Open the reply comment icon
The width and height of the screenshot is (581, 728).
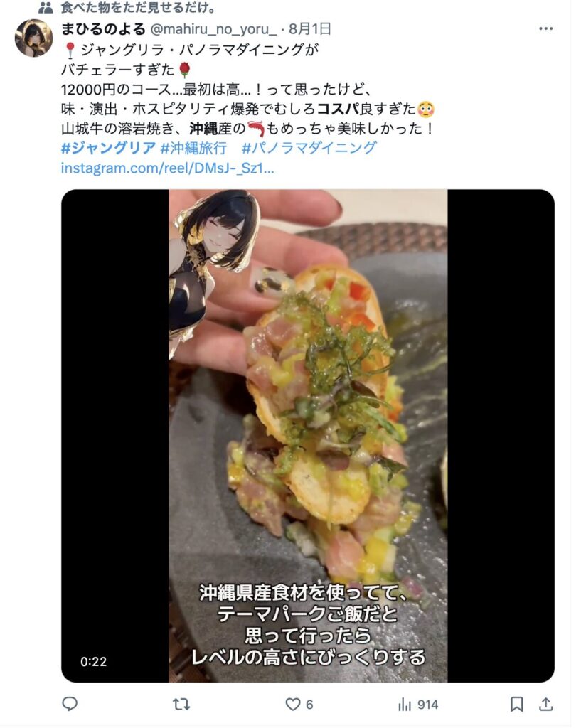tap(70, 705)
